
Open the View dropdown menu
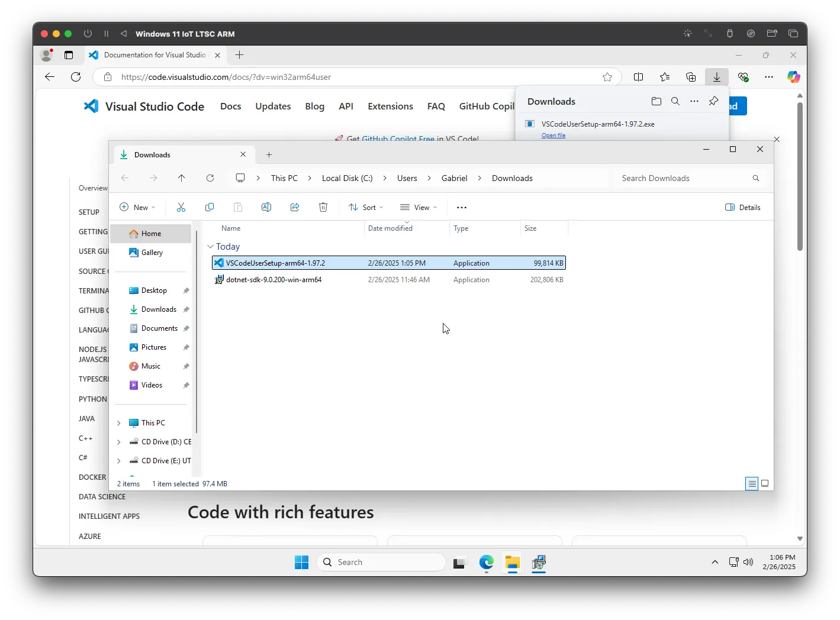[x=419, y=207]
